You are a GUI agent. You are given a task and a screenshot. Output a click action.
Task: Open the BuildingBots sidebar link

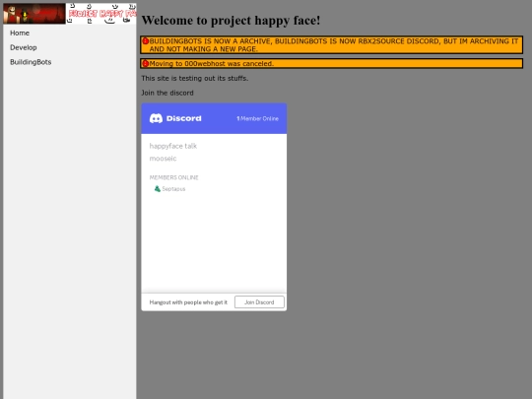31,62
